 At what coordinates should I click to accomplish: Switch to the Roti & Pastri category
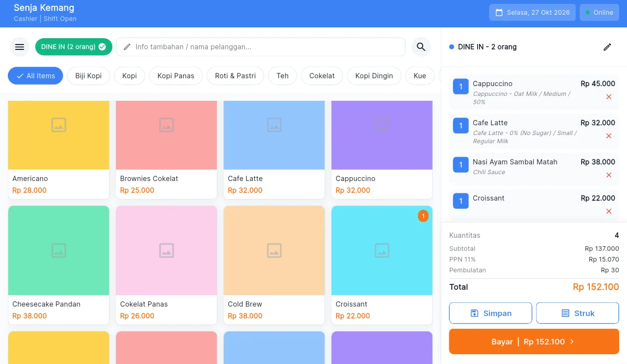(236, 76)
